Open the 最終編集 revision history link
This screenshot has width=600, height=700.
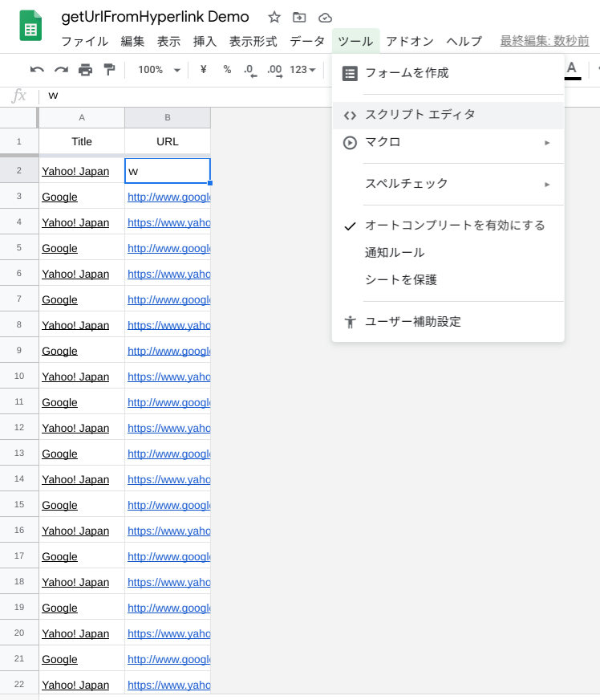click(544, 41)
